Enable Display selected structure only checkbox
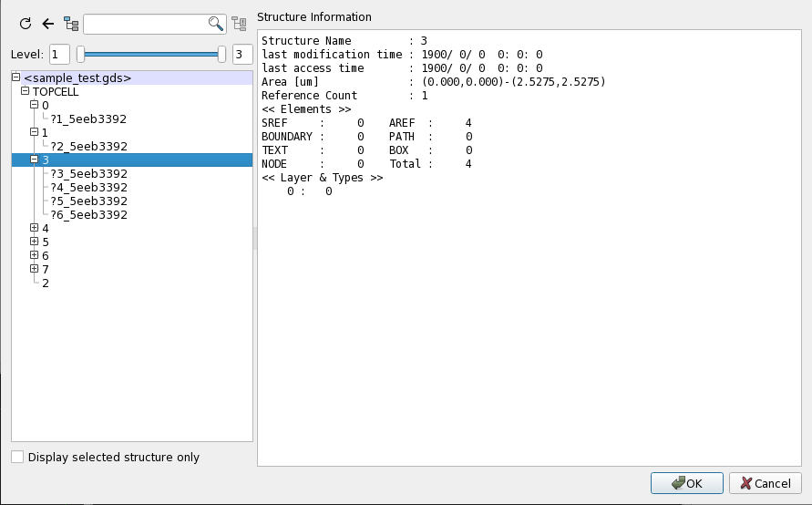 [x=17, y=457]
